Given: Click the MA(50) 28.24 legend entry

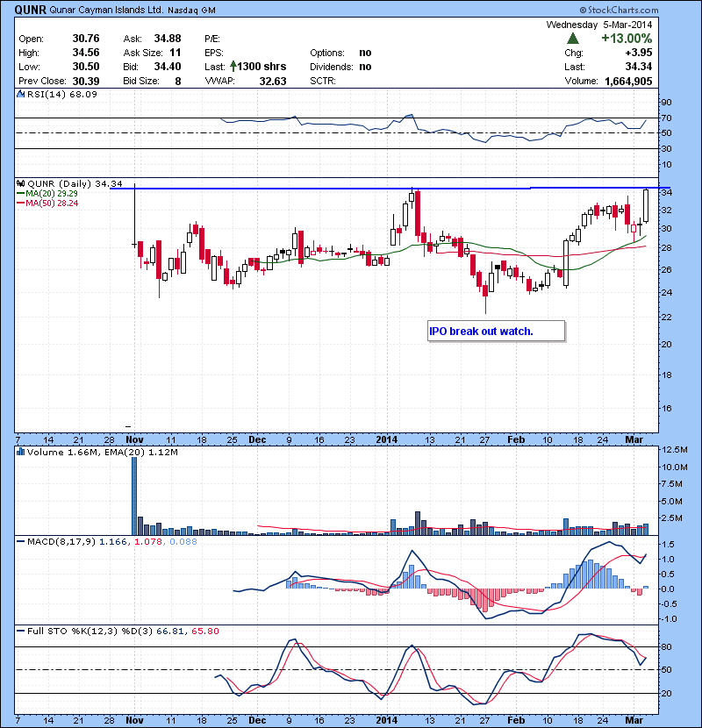Looking at the screenshot, I should coord(47,203).
